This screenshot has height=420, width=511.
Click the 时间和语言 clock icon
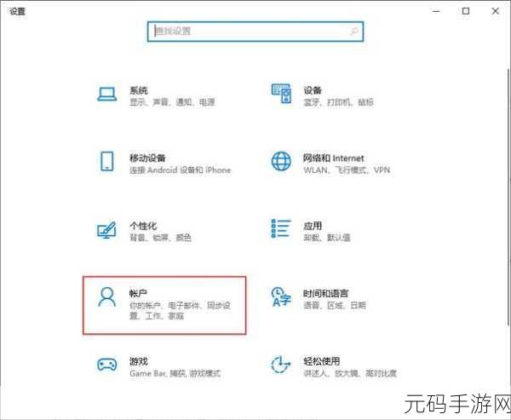pos(281,296)
